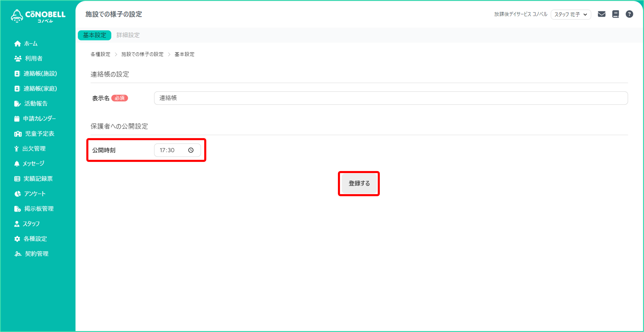Click the users group icon beside 利用者

tap(18, 59)
